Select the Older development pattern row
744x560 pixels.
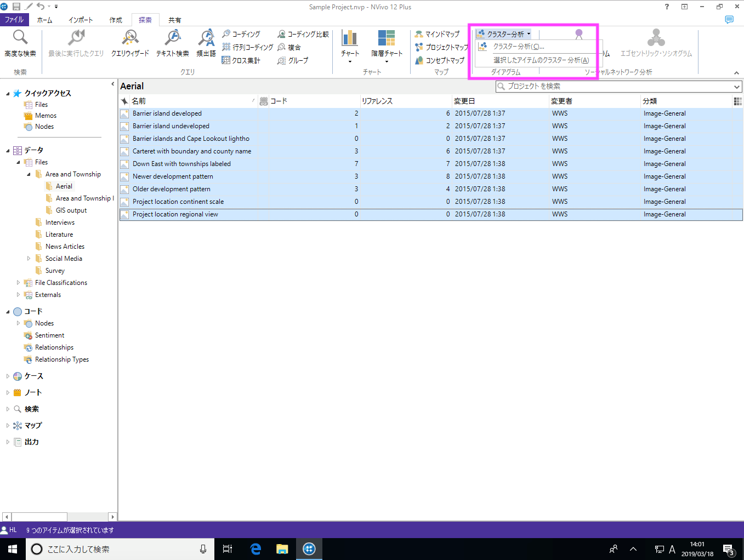pos(172,189)
